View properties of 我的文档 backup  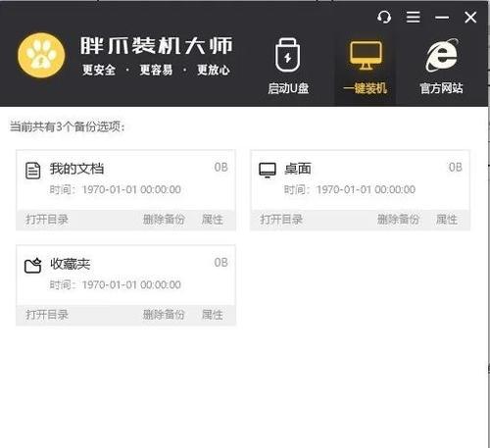[213, 220]
